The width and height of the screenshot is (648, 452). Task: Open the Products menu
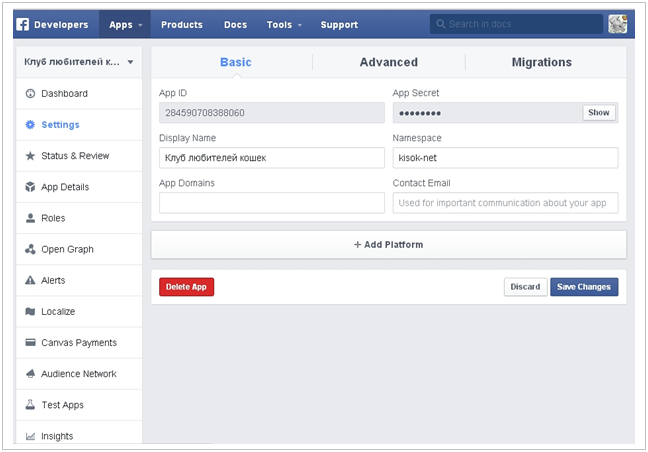(182, 25)
